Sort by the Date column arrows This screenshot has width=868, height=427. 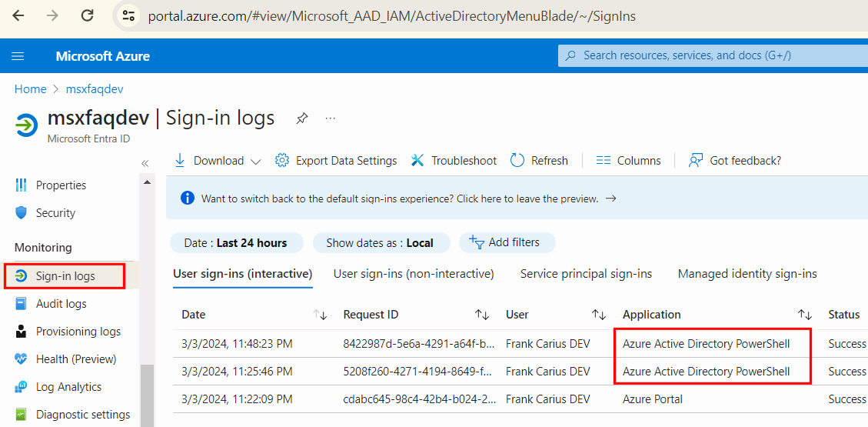(320, 315)
